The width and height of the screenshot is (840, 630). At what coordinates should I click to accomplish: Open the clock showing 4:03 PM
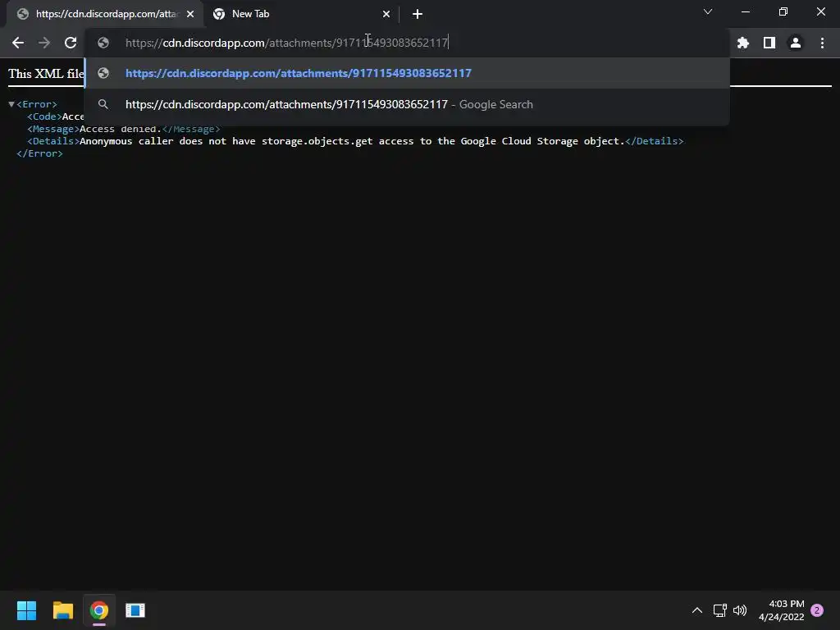[x=782, y=610]
